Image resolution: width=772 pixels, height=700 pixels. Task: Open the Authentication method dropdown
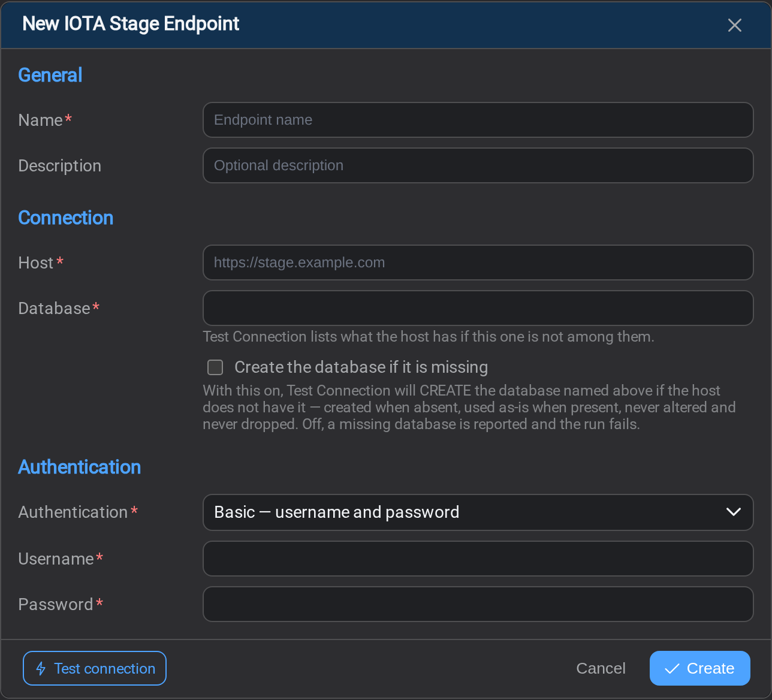pyautogui.click(x=478, y=512)
